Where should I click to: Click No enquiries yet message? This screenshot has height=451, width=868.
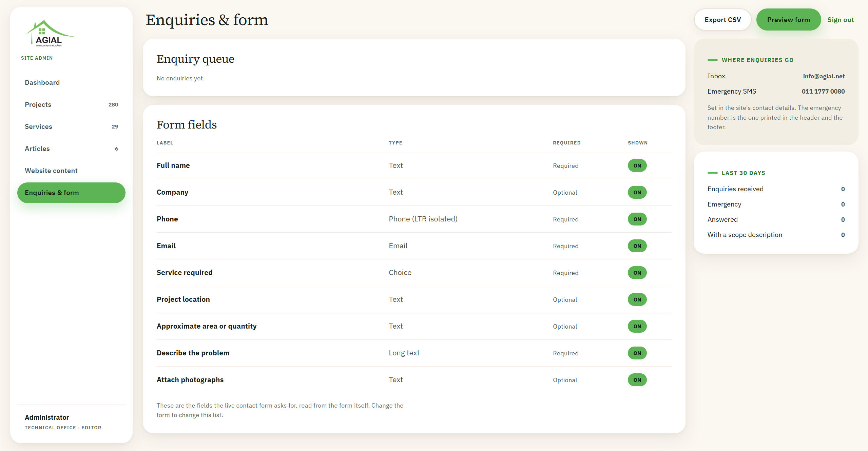coord(180,78)
